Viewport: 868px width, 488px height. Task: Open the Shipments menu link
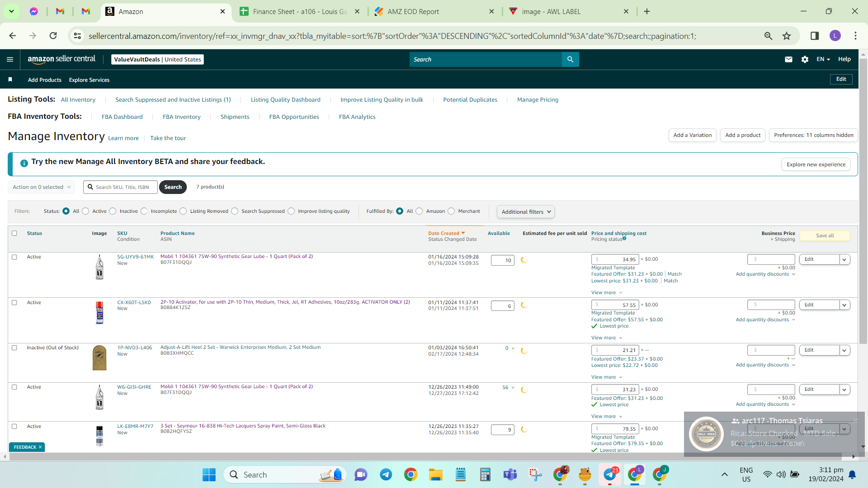point(235,117)
